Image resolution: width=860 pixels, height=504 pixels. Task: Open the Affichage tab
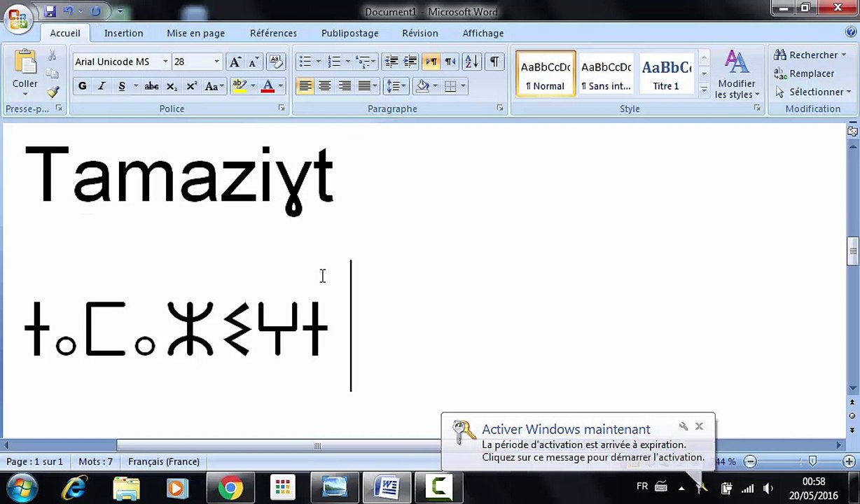pyautogui.click(x=483, y=33)
